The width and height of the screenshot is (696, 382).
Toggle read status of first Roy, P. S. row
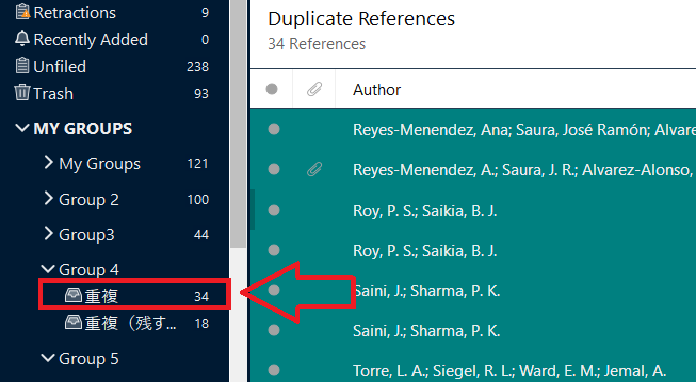[274, 210]
